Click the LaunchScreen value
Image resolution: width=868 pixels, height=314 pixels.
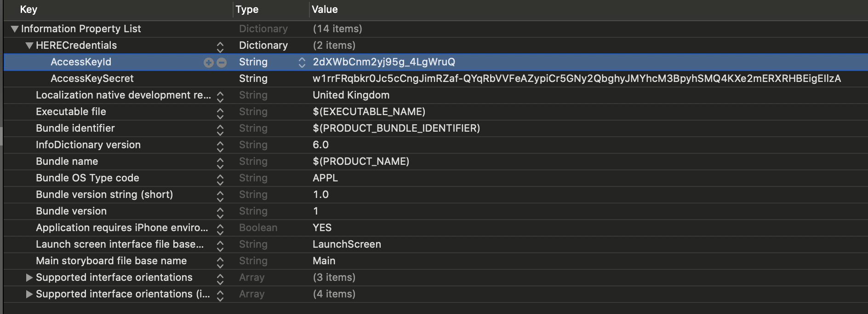[x=347, y=244]
